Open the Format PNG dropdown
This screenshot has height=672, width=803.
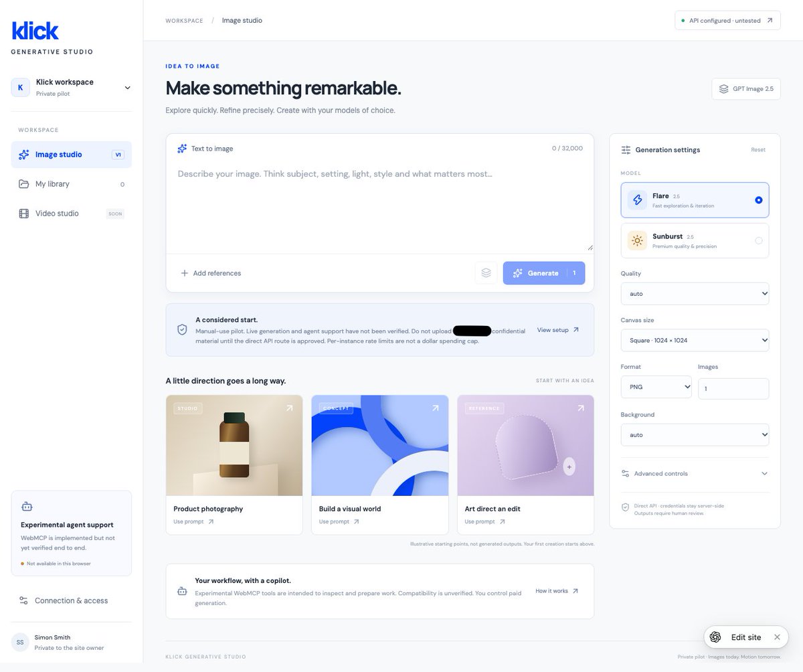[656, 387]
